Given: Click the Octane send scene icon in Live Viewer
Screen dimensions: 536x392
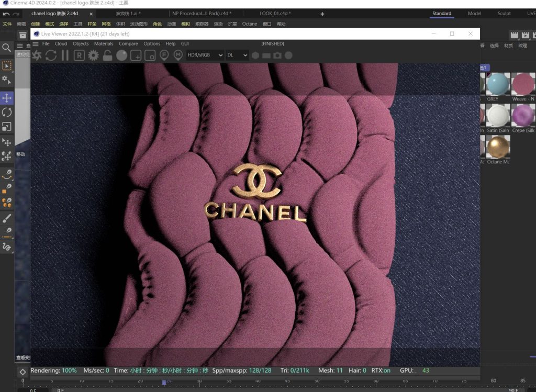Looking at the screenshot, I should 37,55.
